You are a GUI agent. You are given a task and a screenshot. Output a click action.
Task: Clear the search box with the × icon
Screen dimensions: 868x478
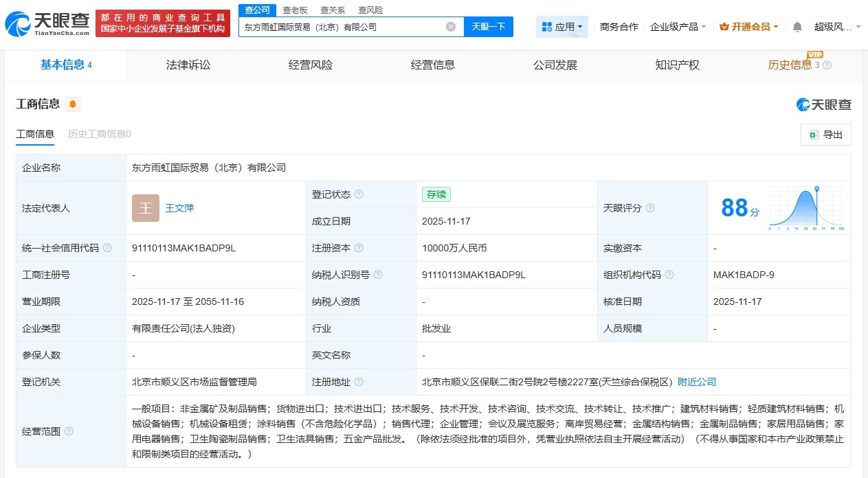tap(451, 26)
